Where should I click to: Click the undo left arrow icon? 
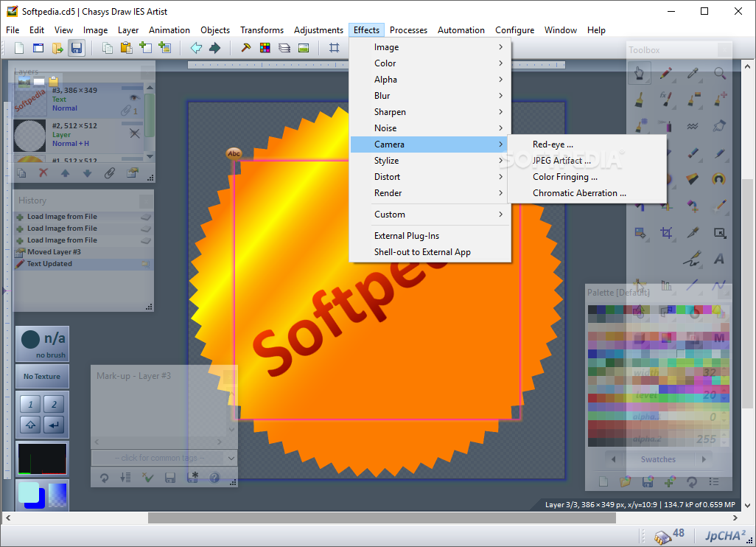(x=196, y=48)
